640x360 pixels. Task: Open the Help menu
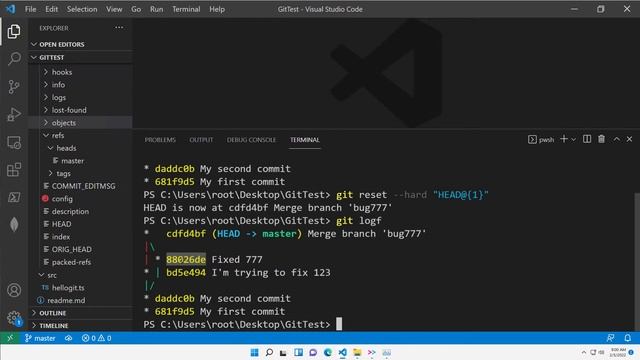pos(217,9)
